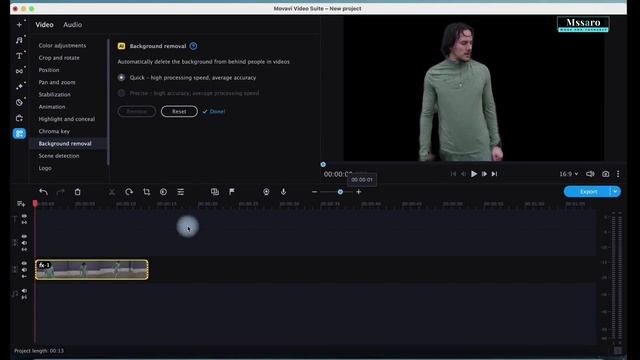Open clip properties sliders icon

click(x=180, y=192)
